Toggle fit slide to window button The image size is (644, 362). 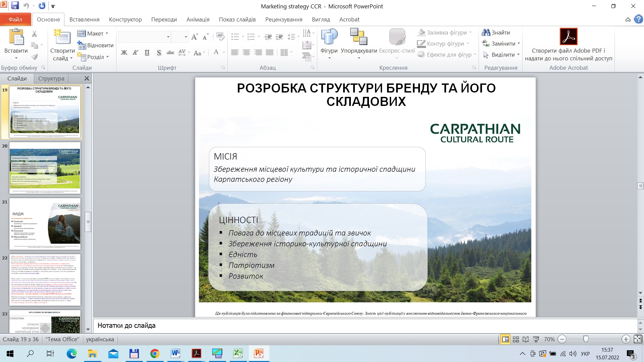click(638, 339)
